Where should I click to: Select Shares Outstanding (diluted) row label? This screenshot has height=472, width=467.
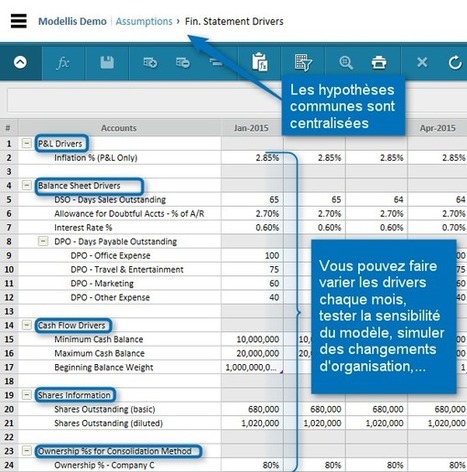pos(108,423)
